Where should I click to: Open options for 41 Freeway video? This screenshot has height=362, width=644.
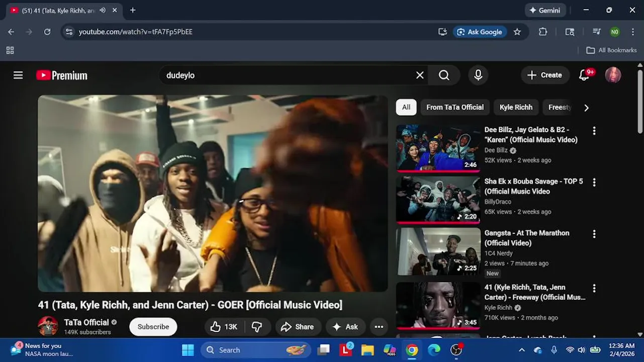(594, 289)
